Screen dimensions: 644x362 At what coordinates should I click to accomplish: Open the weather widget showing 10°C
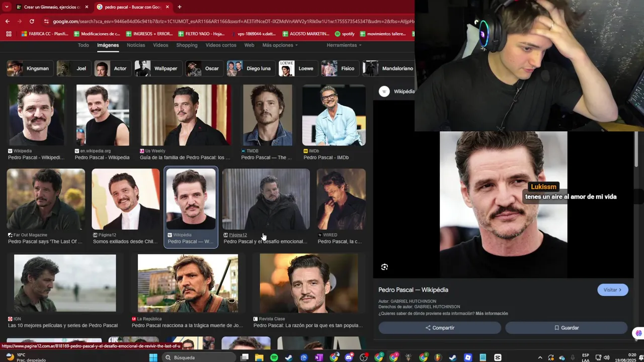(25, 357)
